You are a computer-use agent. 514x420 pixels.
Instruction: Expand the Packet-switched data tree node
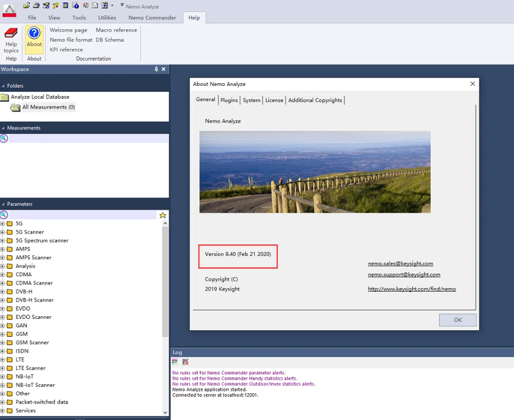[2, 403]
